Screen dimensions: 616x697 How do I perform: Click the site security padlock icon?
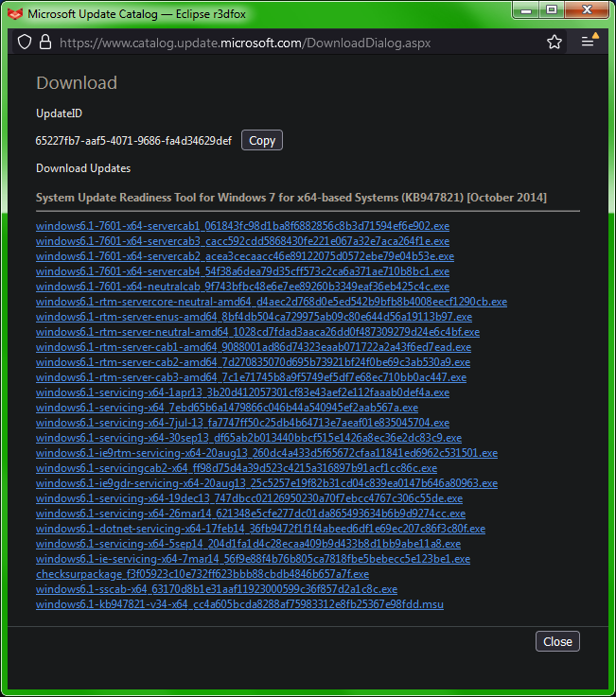coord(45,43)
